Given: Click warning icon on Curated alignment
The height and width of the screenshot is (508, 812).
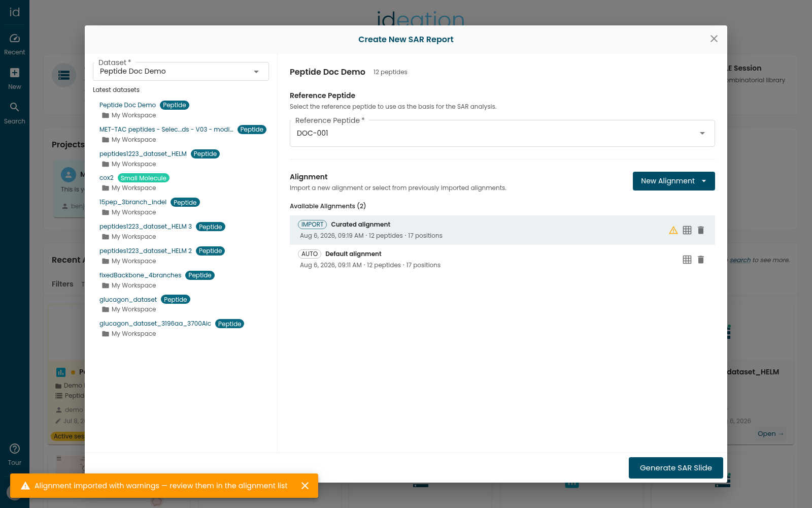Looking at the screenshot, I should [x=673, y=230].
